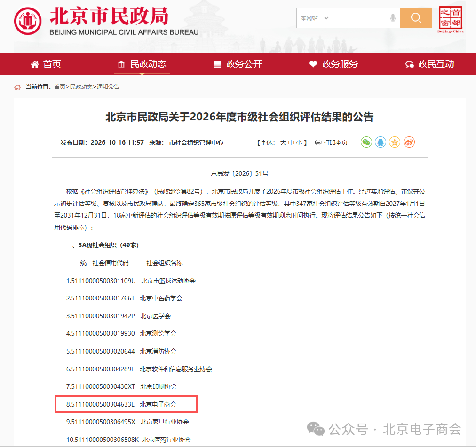Click the microphone voice search icon

[393, 18]
